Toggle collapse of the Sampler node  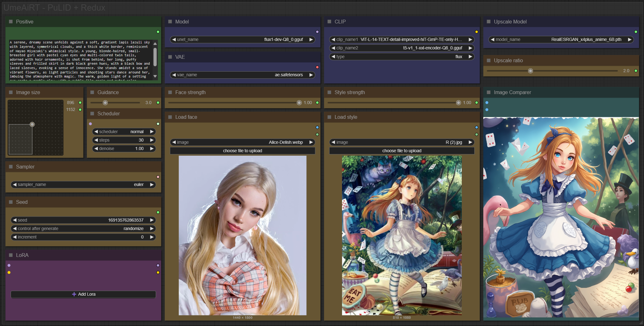point(11,167)
